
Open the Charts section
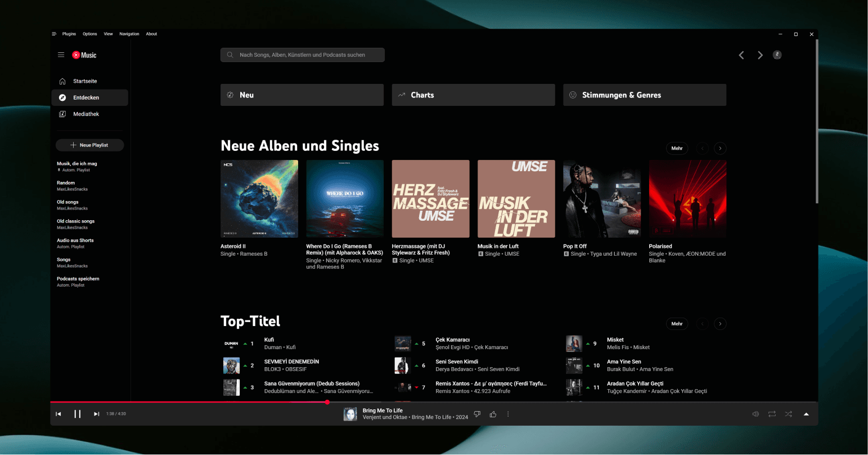click(473, 95)
